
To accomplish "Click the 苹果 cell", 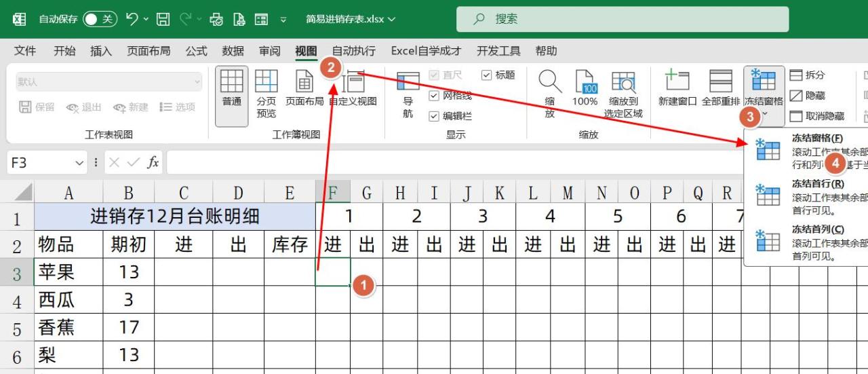I will (x=68, y=272).
